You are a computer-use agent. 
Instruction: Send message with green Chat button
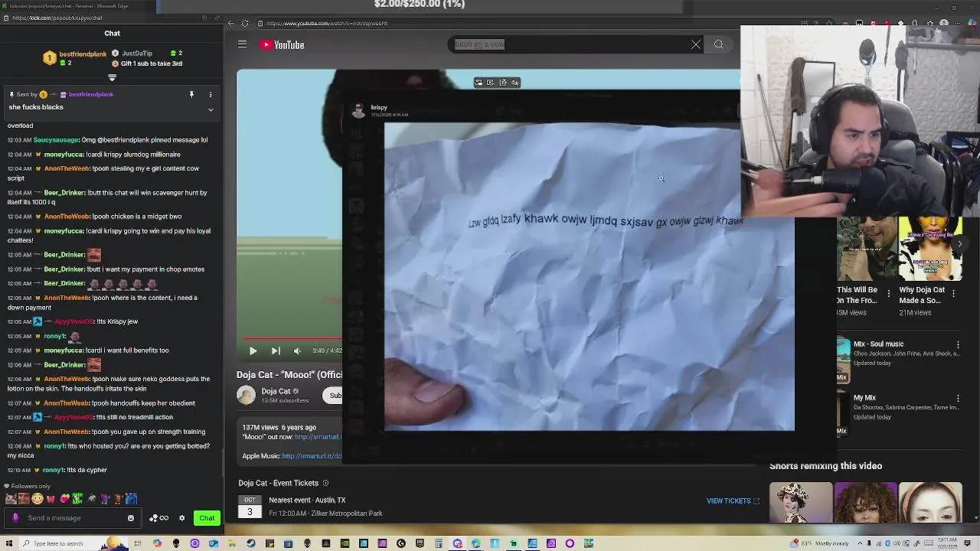coord(207,518)
